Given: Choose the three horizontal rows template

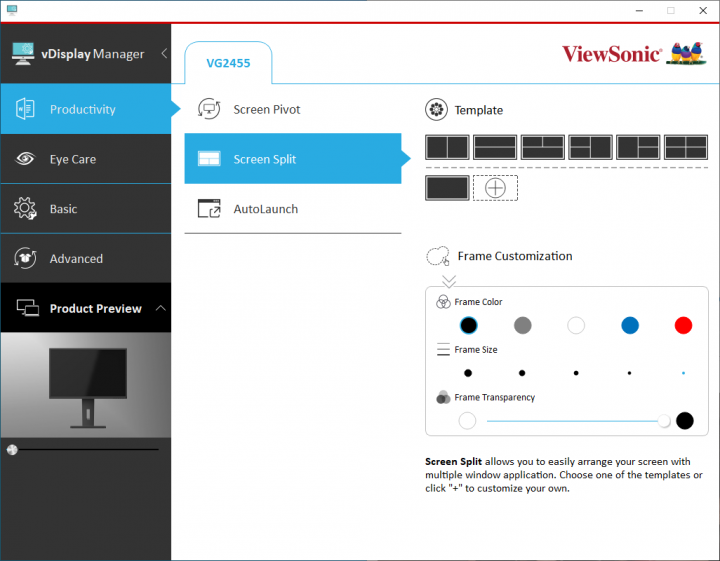Looking at the screenshot, I should 495,147.
